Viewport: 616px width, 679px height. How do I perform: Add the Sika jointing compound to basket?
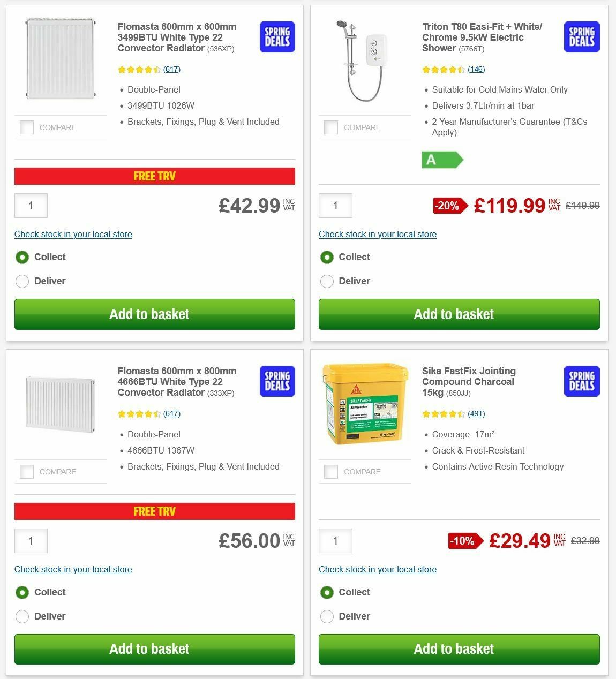coord(454,649)
